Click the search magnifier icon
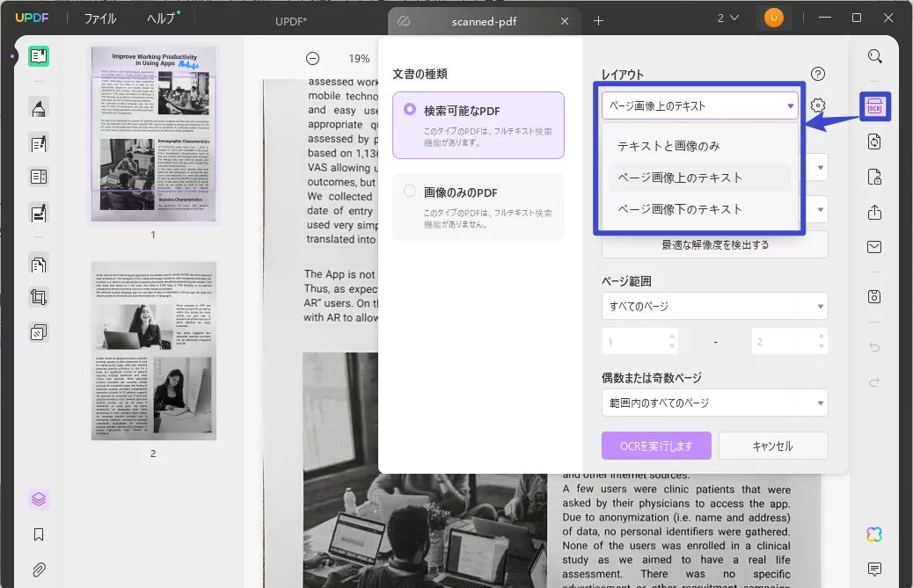Image resolution: width=913 pixels, height=588 pixels. tap(874, 56)
